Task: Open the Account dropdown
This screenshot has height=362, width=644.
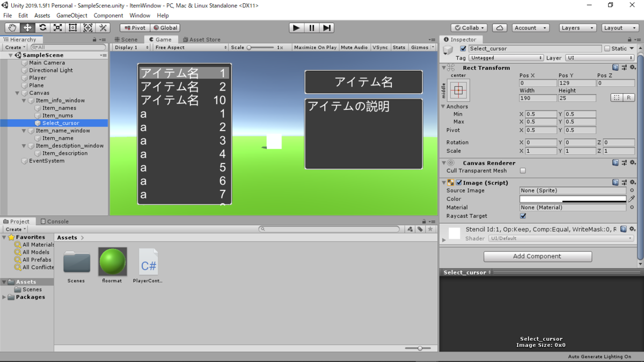Action: tap(530, 28)
